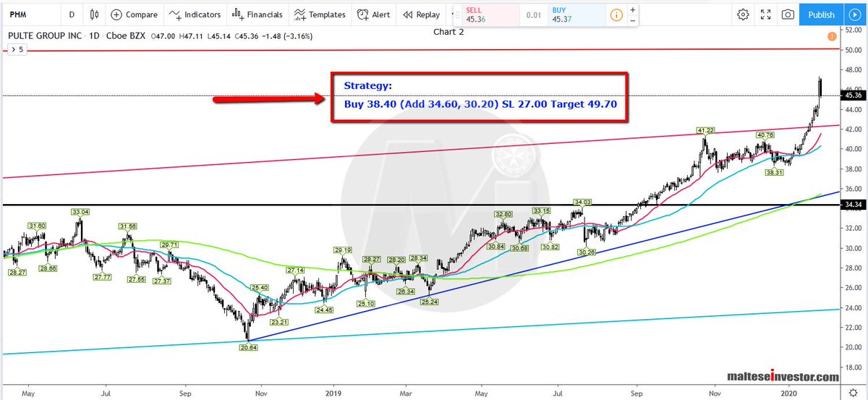Open the Financials menu
Image resolution: width=868 pixels, height=400 pixels.
(x=258, y=14)
